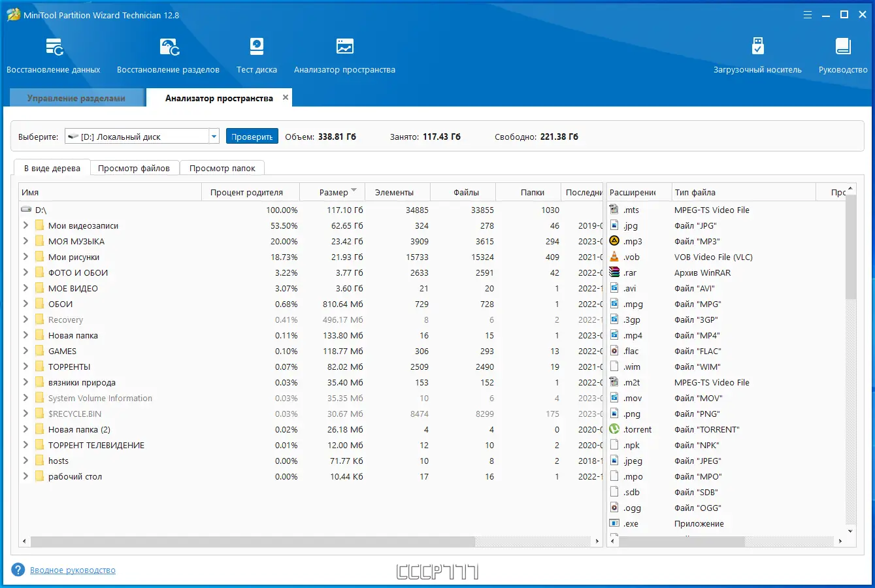Viewport: 875px width, 588px height.
Task: Expand the Мои видеозаписи folder
Action: [x=25, y=225]
